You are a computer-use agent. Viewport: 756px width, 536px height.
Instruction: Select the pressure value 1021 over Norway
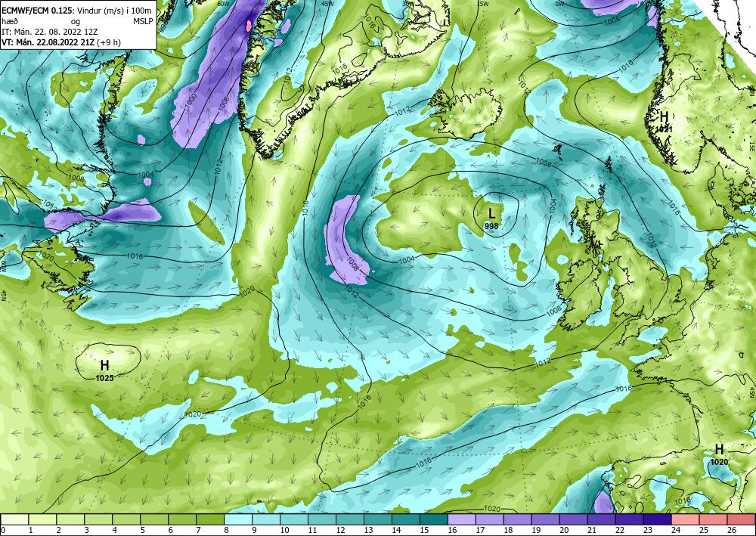[x=664, y=129]
